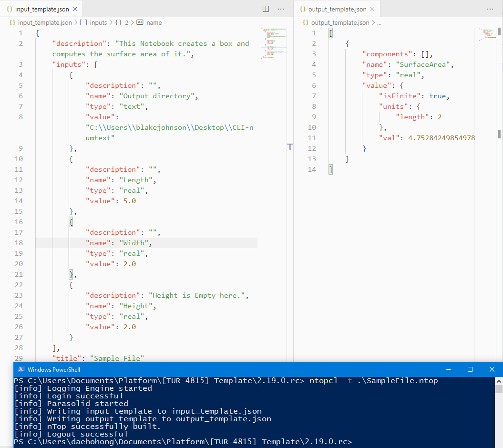
Task: Click the "Length" name value
Action: (136, 180)
